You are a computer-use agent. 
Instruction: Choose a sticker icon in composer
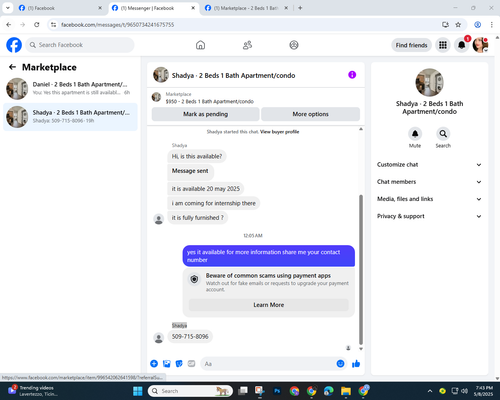click(x=179, y=364)
